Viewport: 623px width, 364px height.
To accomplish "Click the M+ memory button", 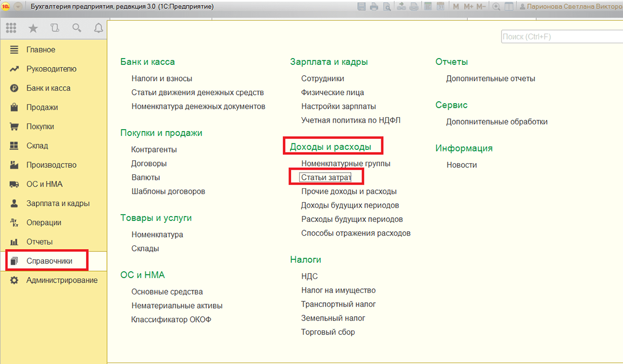I will 469,7.
